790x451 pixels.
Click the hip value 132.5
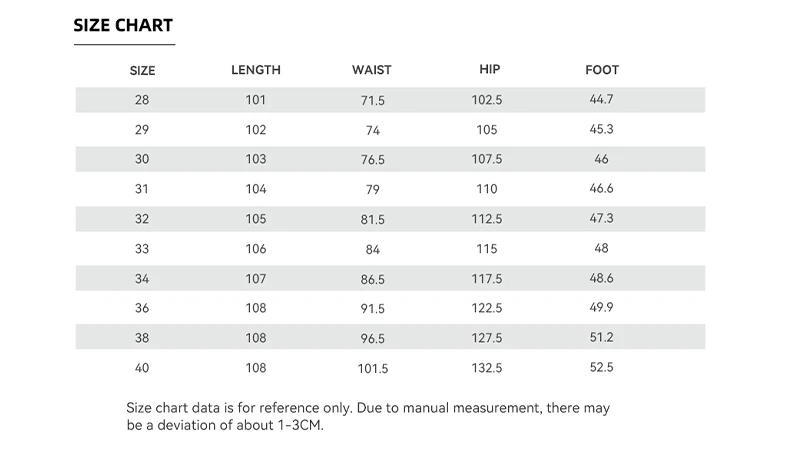pyautogui.click(x=489, y=368)
